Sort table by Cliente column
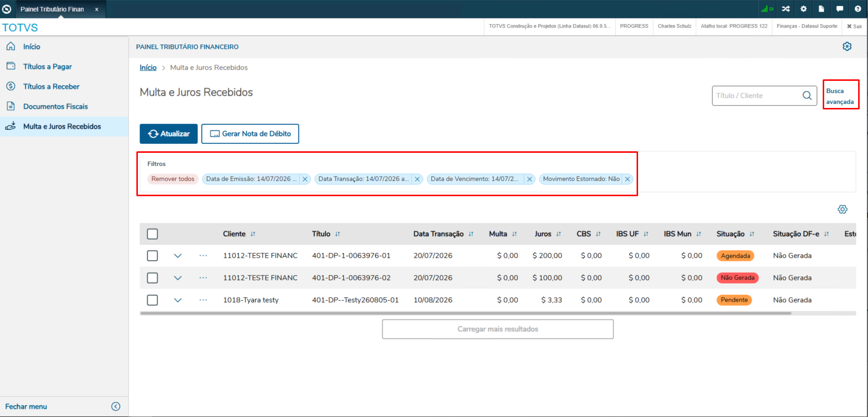 pos(253,234)
